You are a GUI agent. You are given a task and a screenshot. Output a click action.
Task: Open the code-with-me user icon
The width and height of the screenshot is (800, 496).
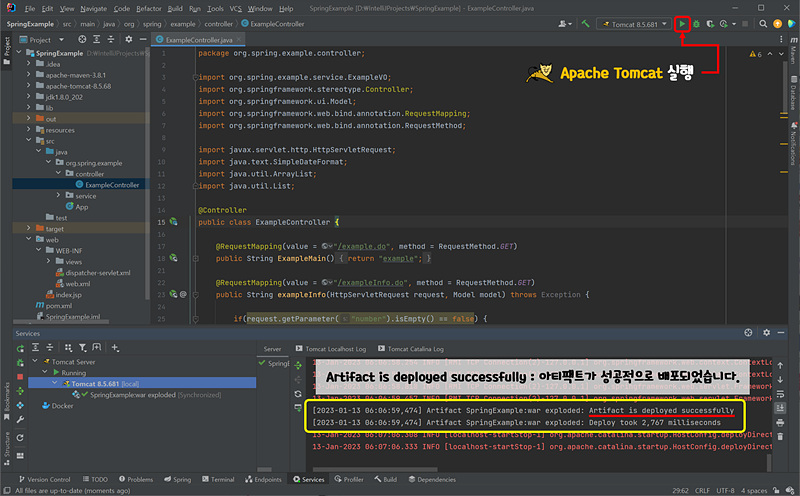point(564,24)
